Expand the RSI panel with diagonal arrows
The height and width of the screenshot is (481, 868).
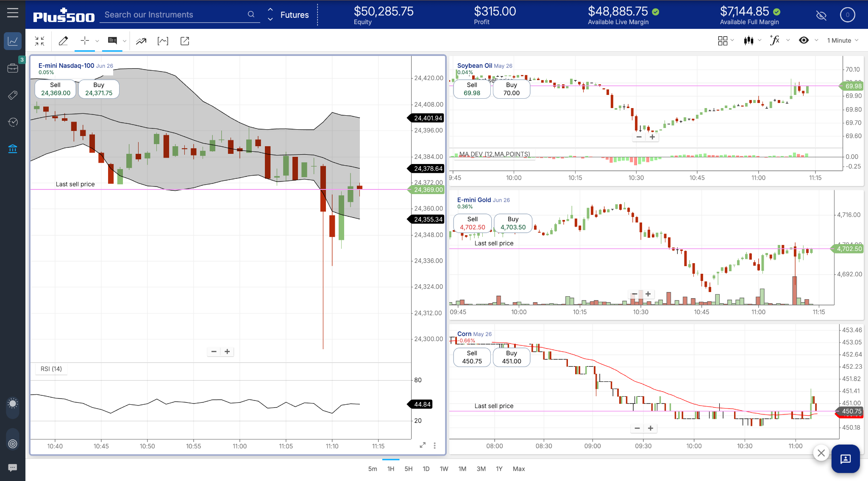[x=423, y=445]
